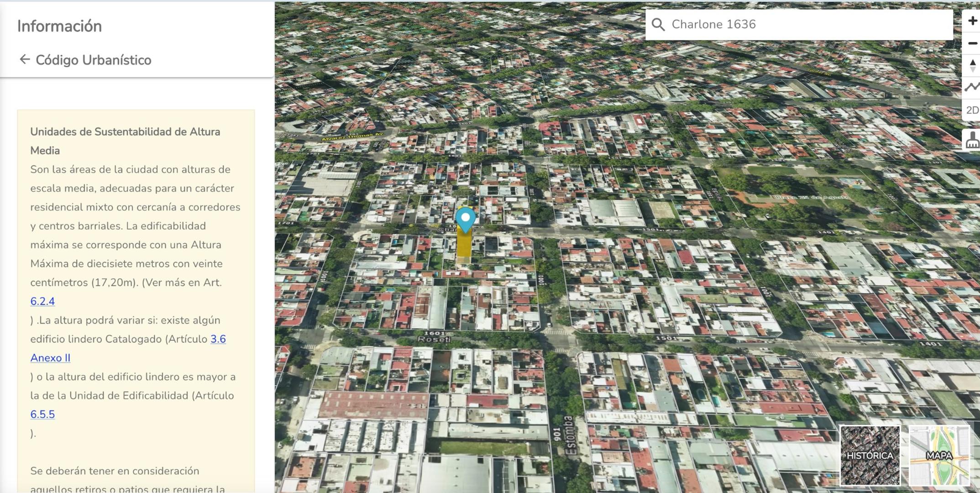Click the Información panel title
The height and width of the screenshot is (493, 980).
59,26
